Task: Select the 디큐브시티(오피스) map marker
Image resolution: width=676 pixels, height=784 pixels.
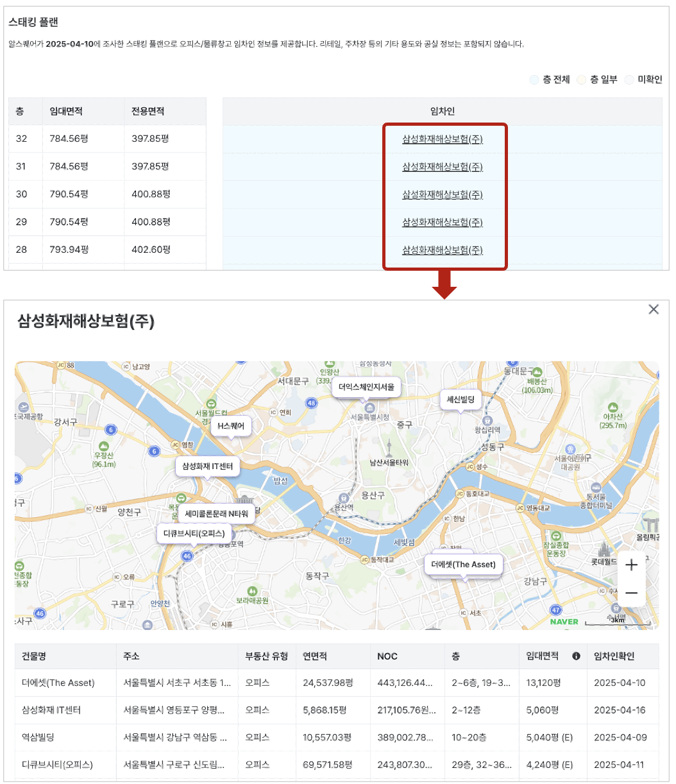Action: coord(194,533)
